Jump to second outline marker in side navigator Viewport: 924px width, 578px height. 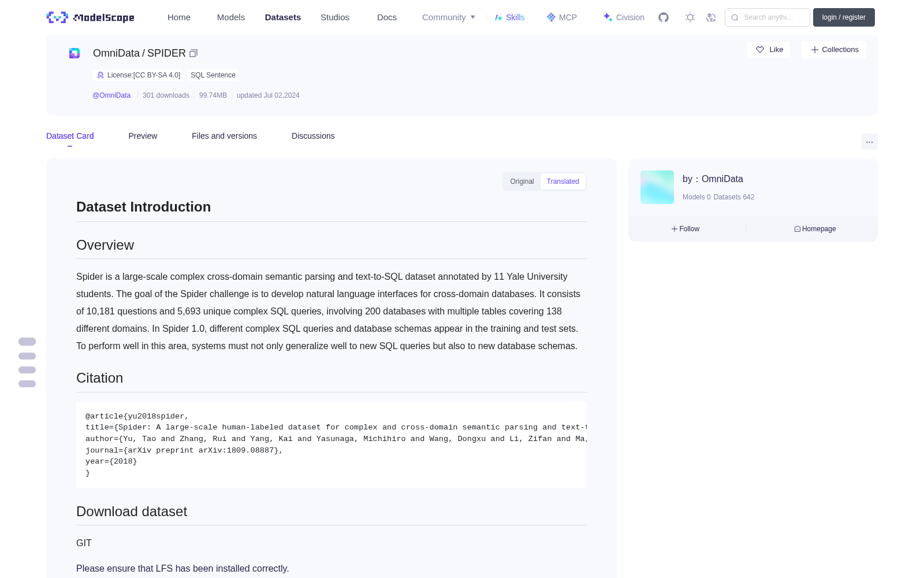pyautogui.click(x=27, y=356)
